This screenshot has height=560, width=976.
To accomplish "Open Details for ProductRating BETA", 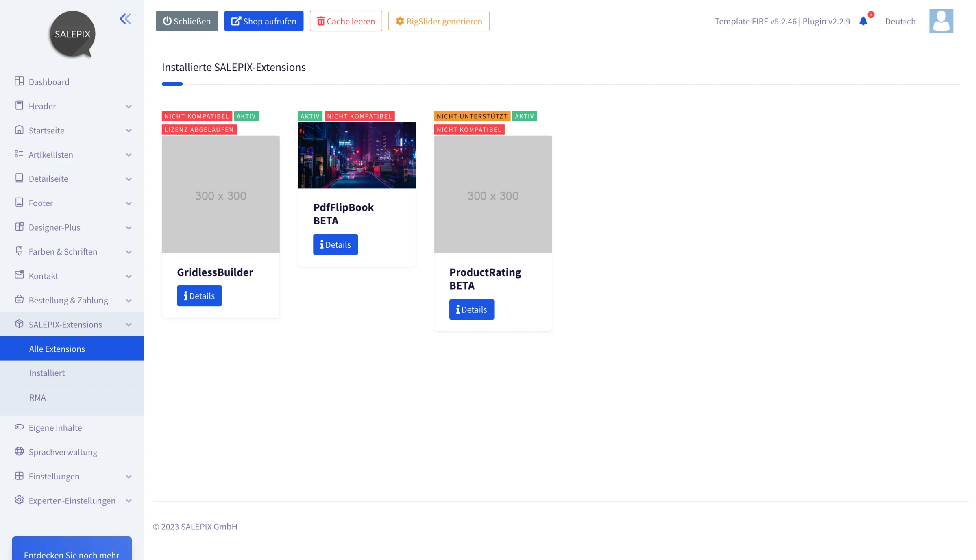I will coord(472,309).
